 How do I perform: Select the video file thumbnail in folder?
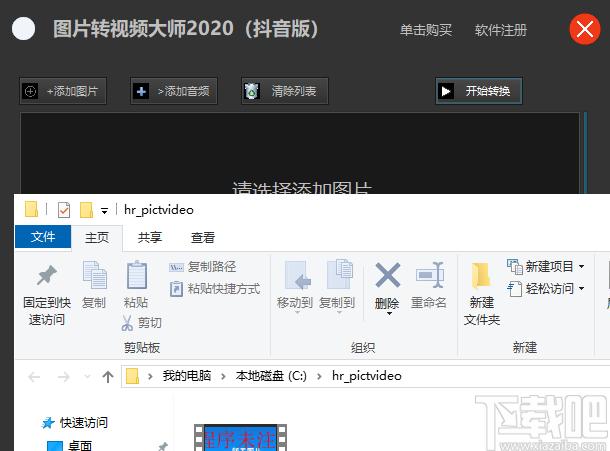[x=240, y=438]
